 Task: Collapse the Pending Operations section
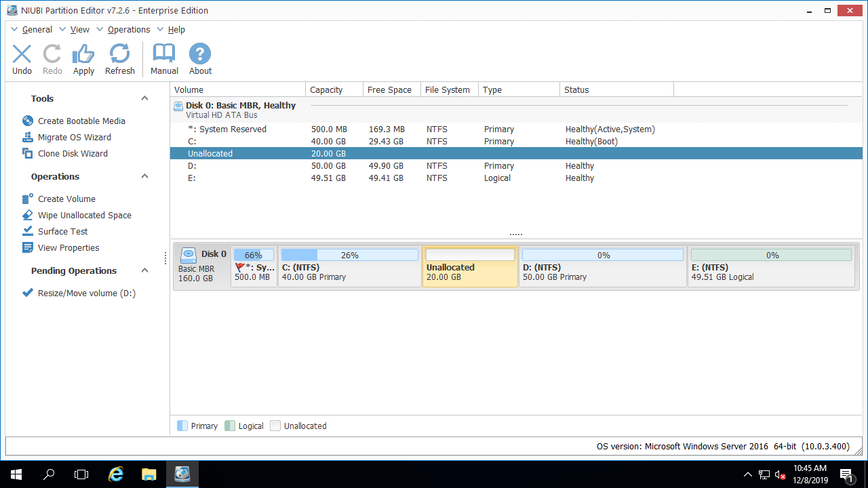(x=144, y=271)
